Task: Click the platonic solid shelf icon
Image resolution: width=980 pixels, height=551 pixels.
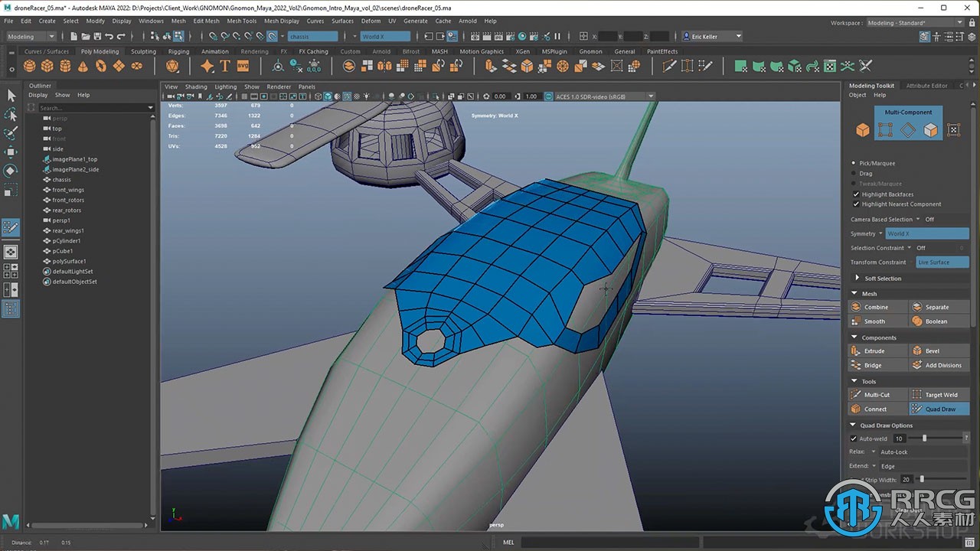Action: (172, 66)
